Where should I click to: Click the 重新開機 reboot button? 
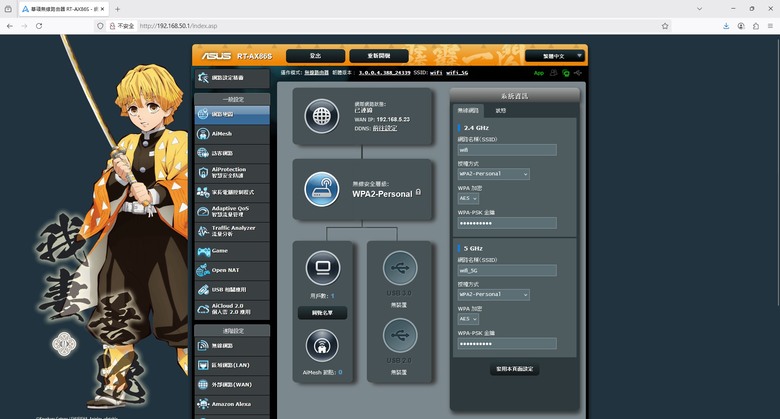click(x=379, y=56)
